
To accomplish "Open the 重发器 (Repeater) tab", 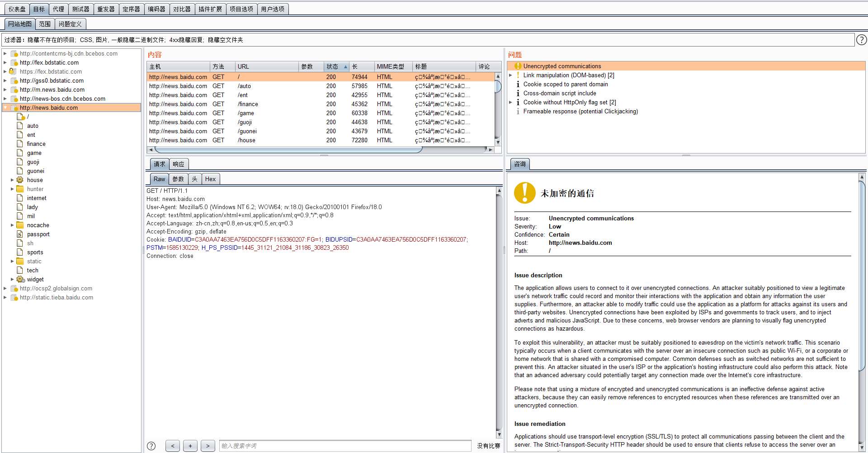I will coord(106,9).
